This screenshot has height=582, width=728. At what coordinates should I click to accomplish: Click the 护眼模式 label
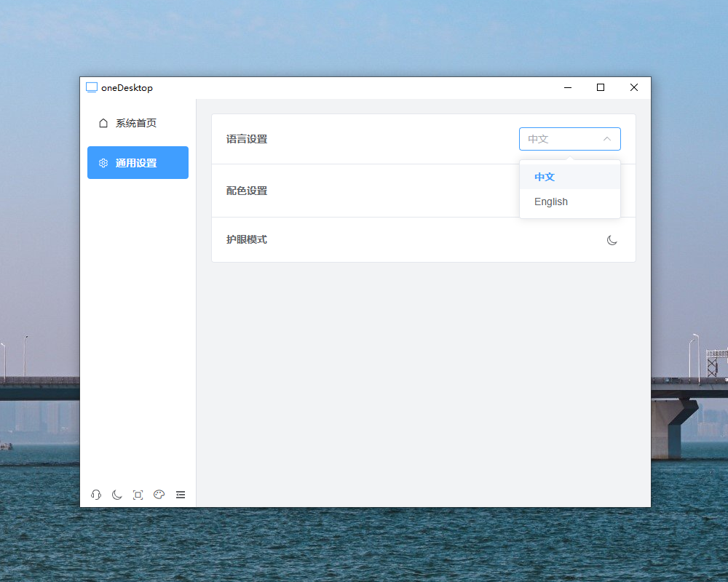coord(247,239)
